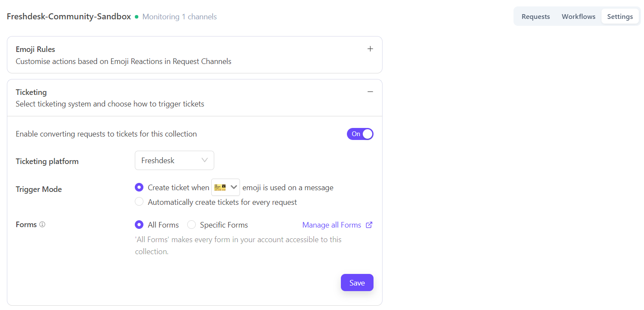644x310 pixels.
Task: Click the ticket emoji icon
Action: tap(220, 187)
